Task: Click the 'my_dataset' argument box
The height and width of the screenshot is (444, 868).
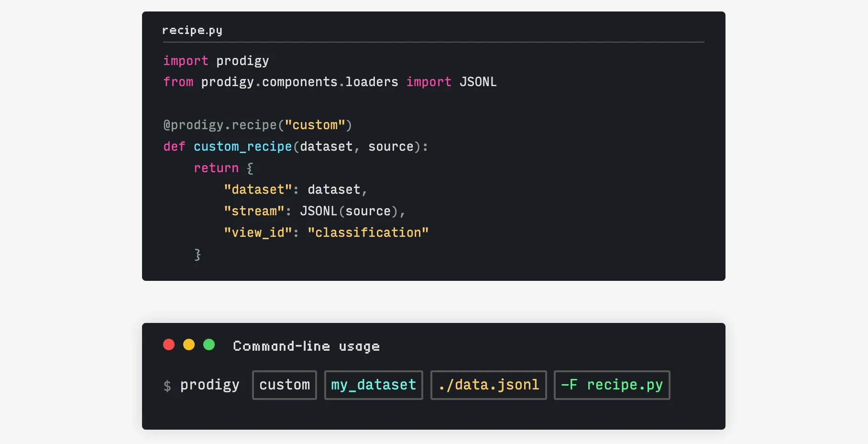Action: click(x=374, y=385)
